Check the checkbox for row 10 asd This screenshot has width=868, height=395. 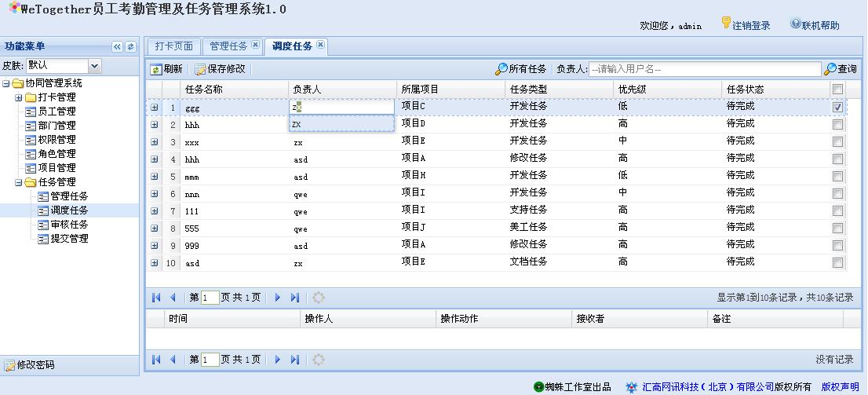click(837, 262)
